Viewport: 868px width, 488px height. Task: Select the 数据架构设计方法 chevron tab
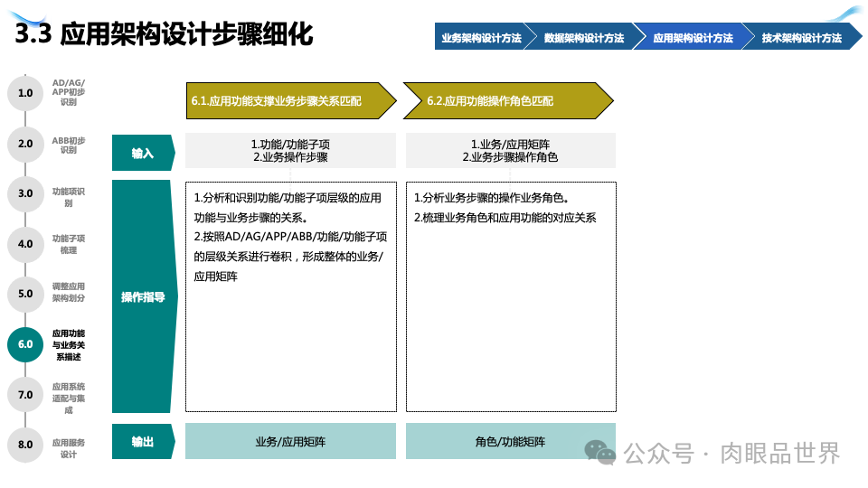[584, 37]
